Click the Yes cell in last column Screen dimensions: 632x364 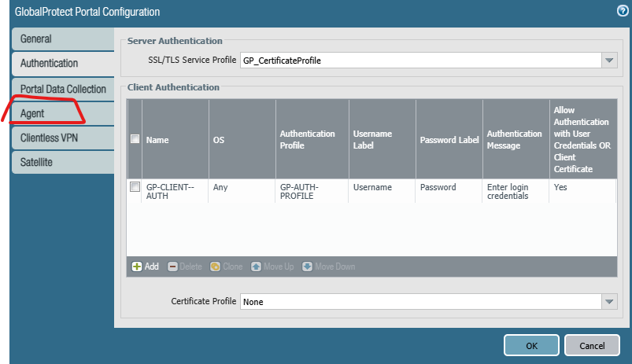[582, 191]
